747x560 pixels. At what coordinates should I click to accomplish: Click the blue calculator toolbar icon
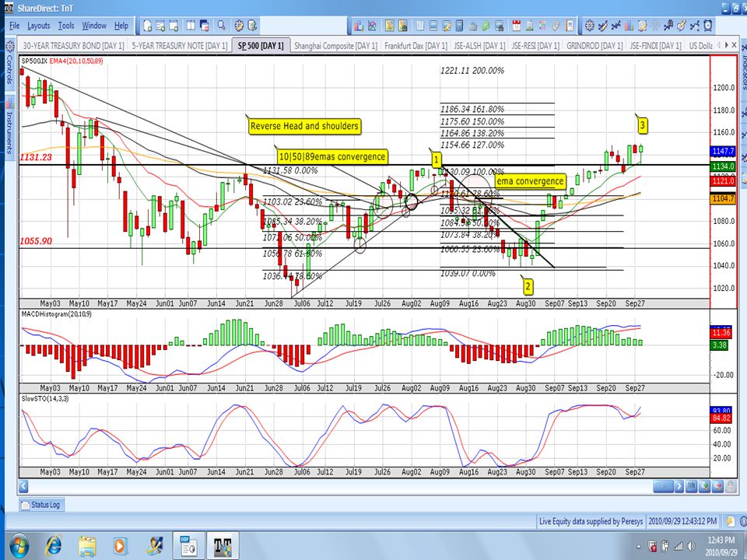459,26
